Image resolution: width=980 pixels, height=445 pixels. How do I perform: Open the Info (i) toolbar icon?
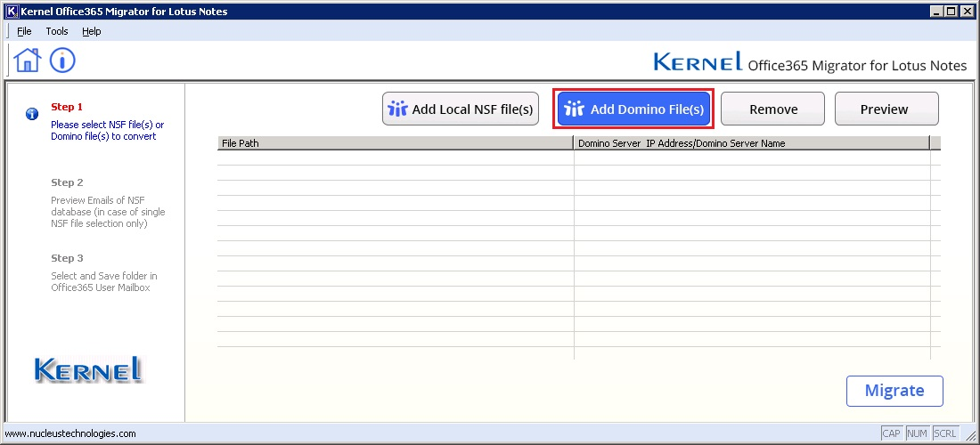coord(62,61)
